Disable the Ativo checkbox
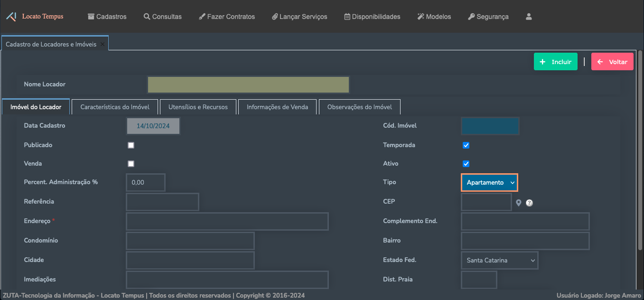644x300 pixels. [466, 164]
